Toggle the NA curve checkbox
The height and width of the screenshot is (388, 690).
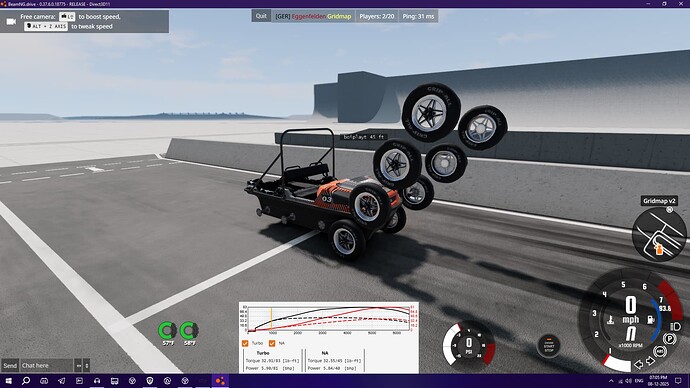click(272, 343)
